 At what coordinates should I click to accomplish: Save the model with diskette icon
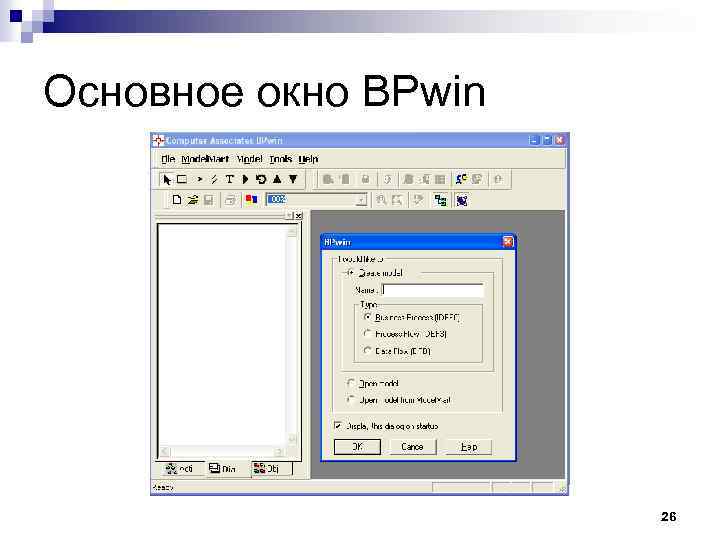(x=208, y=200)
